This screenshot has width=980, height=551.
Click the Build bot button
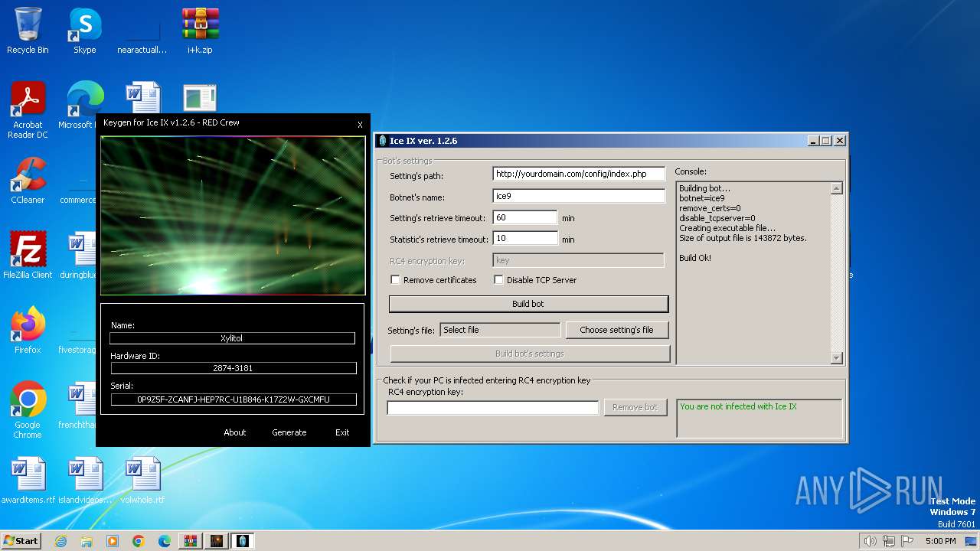528,304
